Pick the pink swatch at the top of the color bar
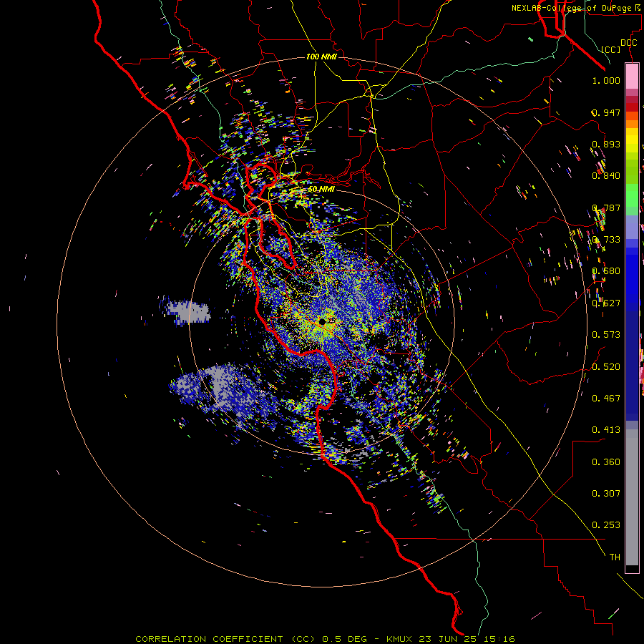Viewport: 644px width, 644px height. tap(632, 77)
